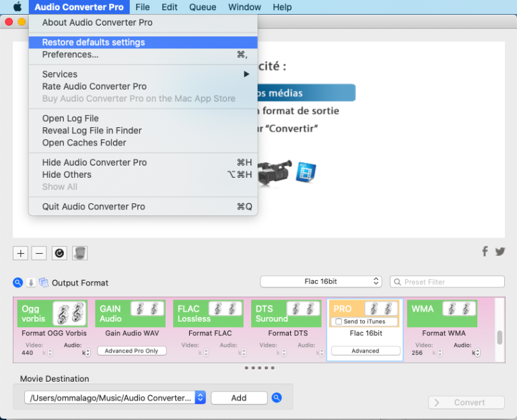Click the copy-documents icon near Output Format
517x420 pixels.
44,283
